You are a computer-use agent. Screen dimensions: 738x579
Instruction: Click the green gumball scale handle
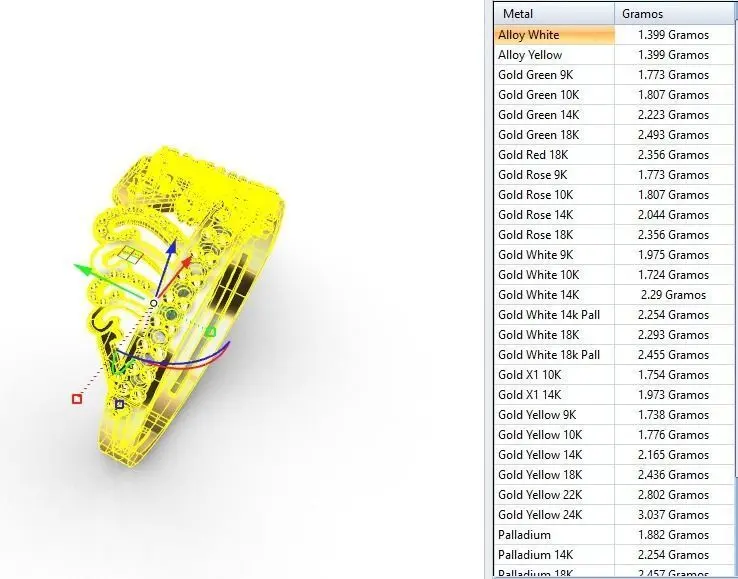pos(211,332)
